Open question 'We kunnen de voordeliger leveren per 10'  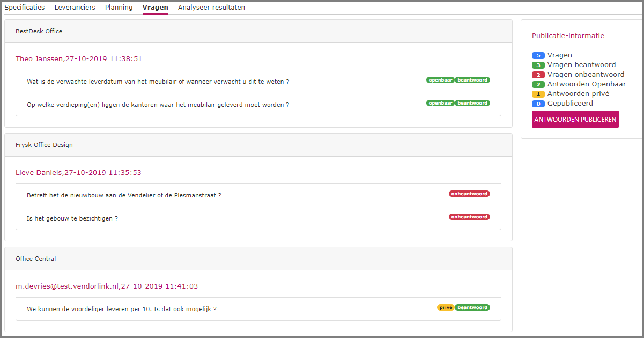point(258,309)
